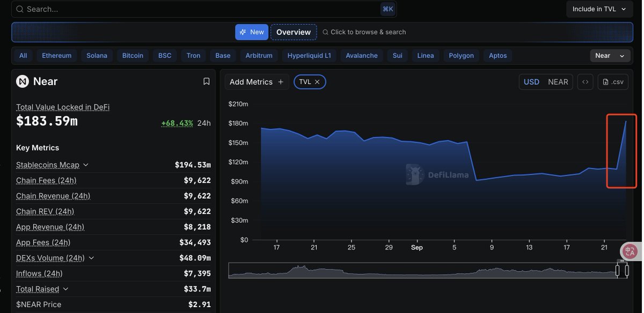Open the embed code icon button
Image resolution: width=644 pixels, height=313 pixels.
point(586,82)
